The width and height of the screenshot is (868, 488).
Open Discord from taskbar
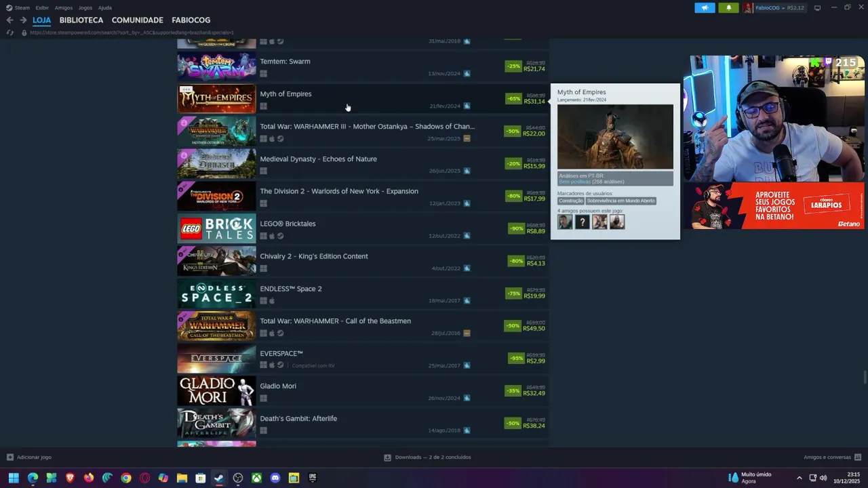(x=275, y=478)
